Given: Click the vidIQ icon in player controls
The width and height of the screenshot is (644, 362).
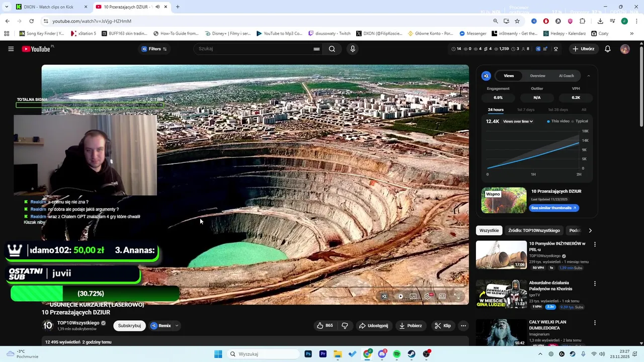Looking at the screenshot, I should coord(384,296).
